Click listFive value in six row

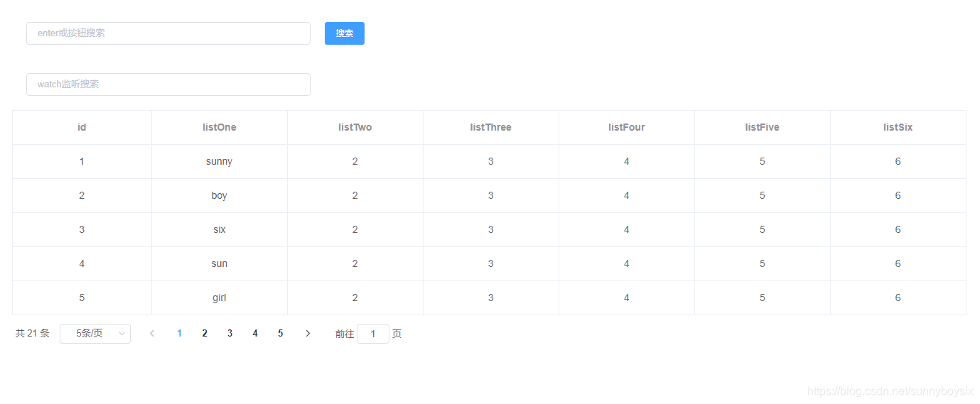point(763,230)
